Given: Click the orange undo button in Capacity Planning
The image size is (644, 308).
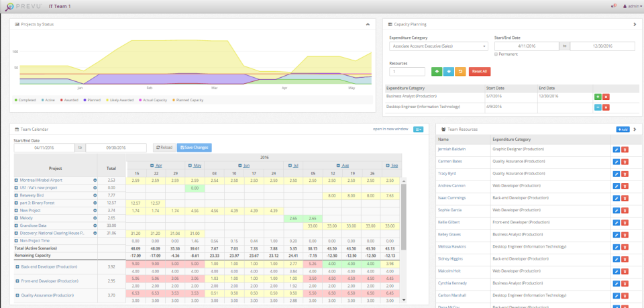Looking at the screenshot, I should point(460,71).
